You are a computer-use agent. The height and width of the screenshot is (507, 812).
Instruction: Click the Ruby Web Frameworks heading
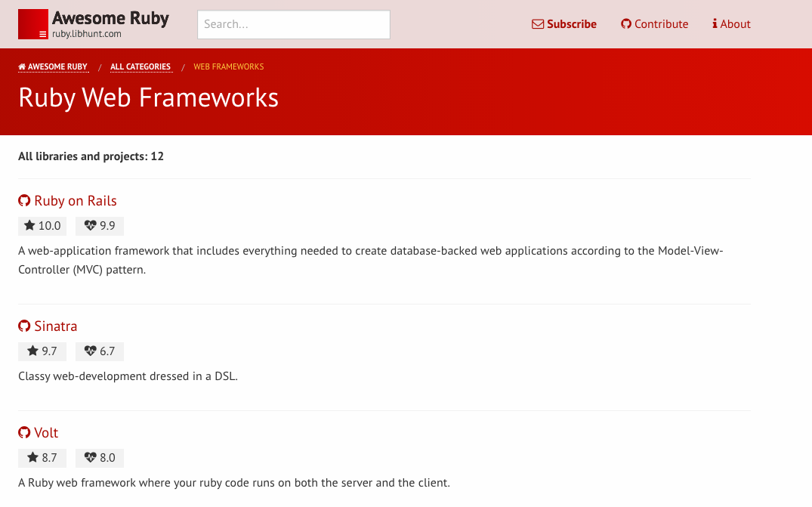(x=148, y=97)
